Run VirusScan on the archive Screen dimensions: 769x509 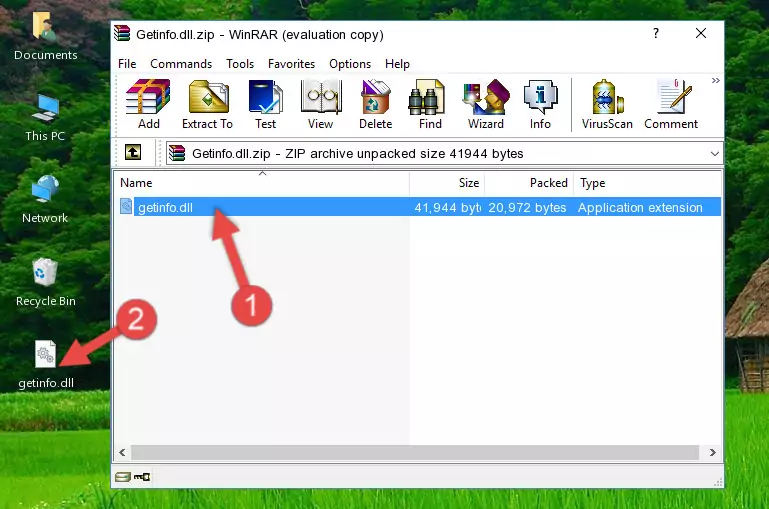tap(607, 104)
